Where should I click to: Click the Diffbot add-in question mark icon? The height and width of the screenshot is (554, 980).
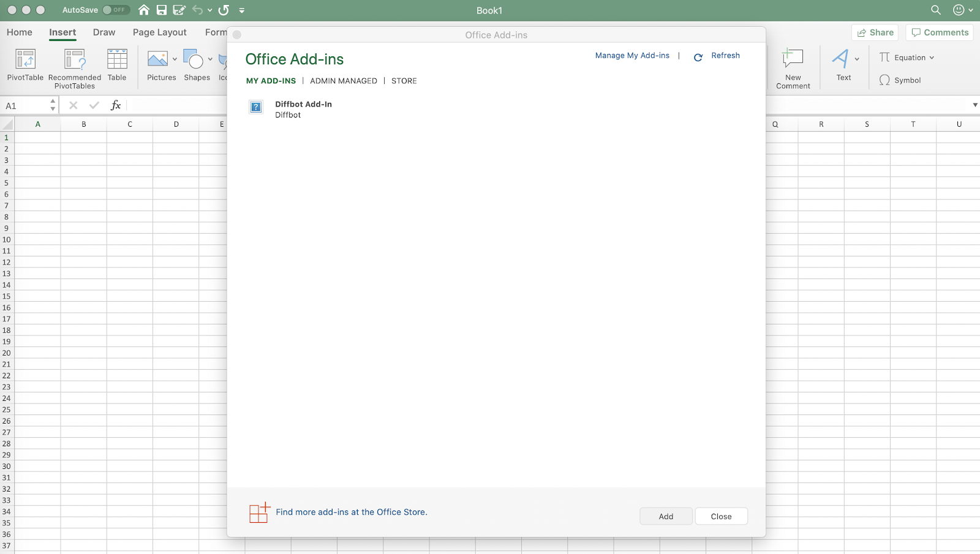256,107
